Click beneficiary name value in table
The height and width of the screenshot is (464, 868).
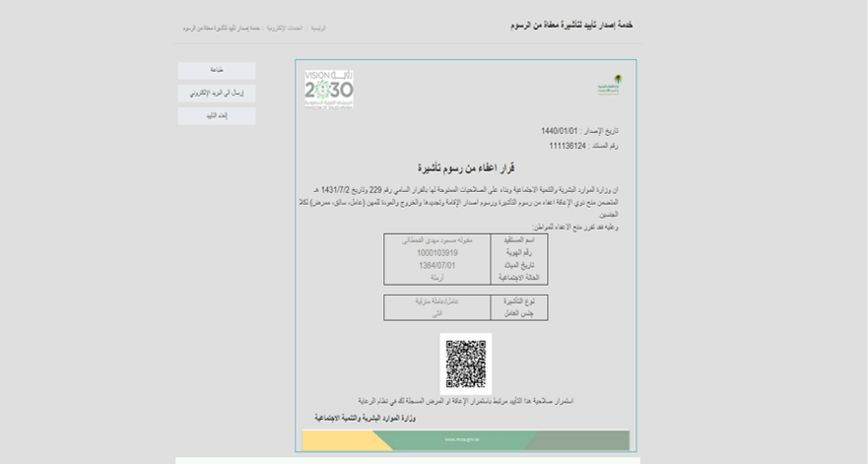437,240
